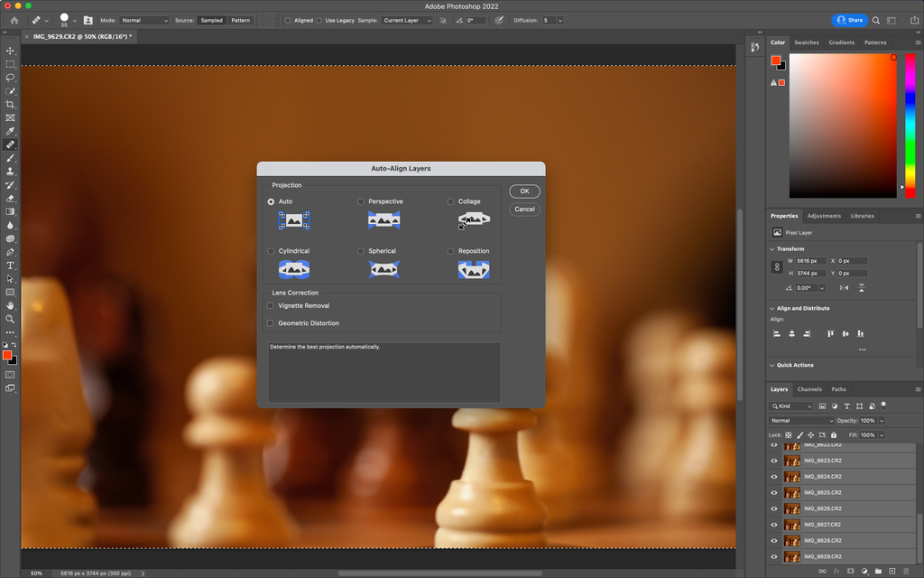The image size is (924, 578).
Task: Select the Crop tool in toolbar
Action: pos(11,105)
